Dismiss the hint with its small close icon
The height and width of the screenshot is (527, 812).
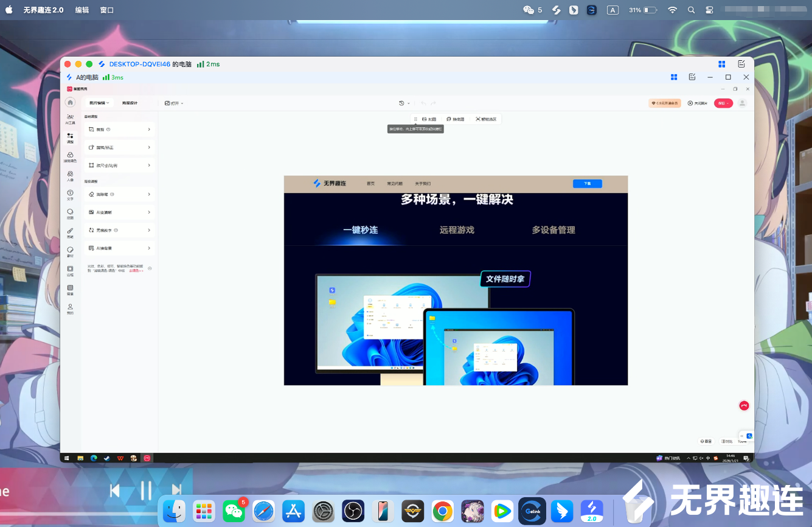tap(150, 268)
